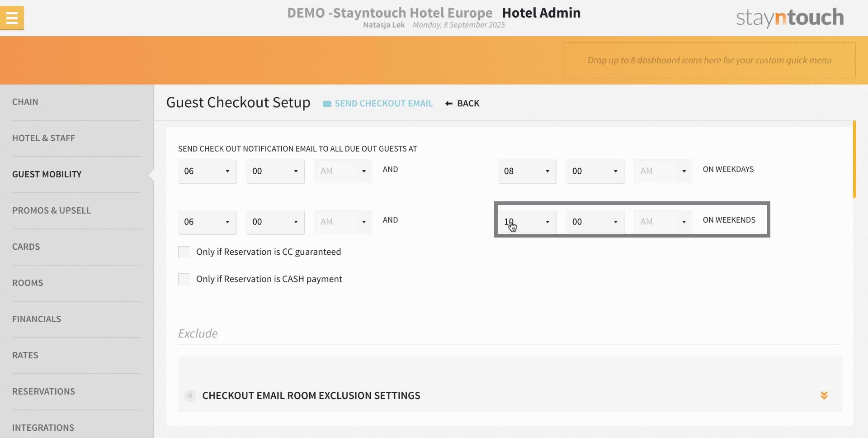Click the stayntouch logo

(x=789, y=17)
